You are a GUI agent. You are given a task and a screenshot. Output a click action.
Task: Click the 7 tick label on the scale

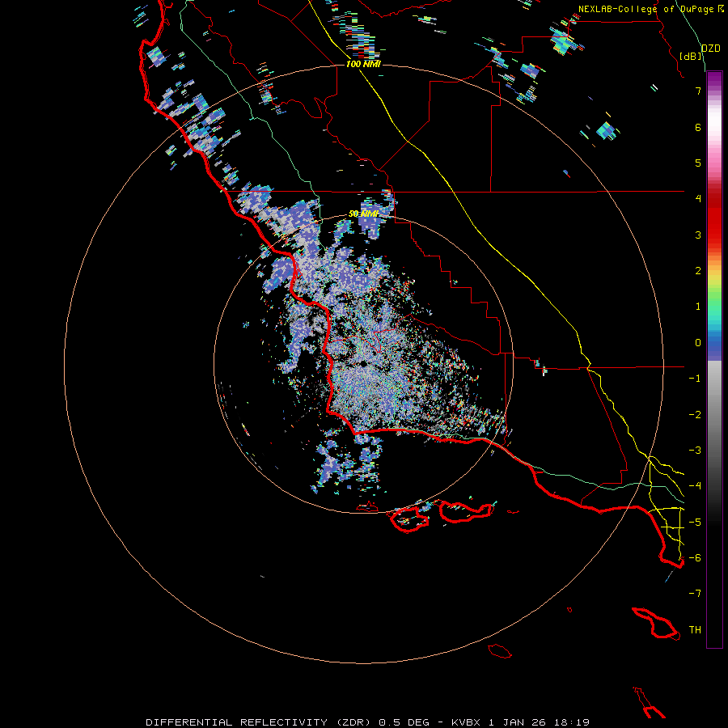pos(698,91)
